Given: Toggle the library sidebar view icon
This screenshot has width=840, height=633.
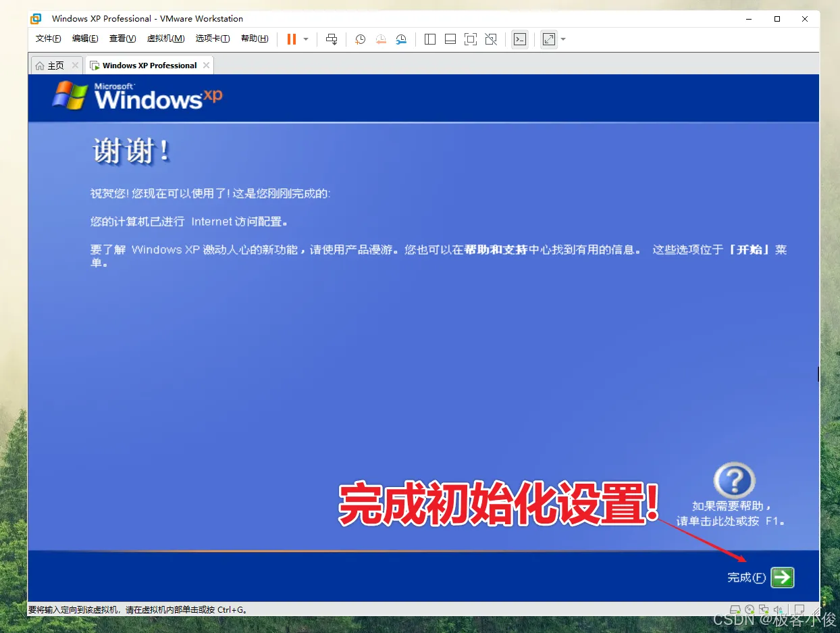Looking at the screenshot, I should tap(430, 39).
